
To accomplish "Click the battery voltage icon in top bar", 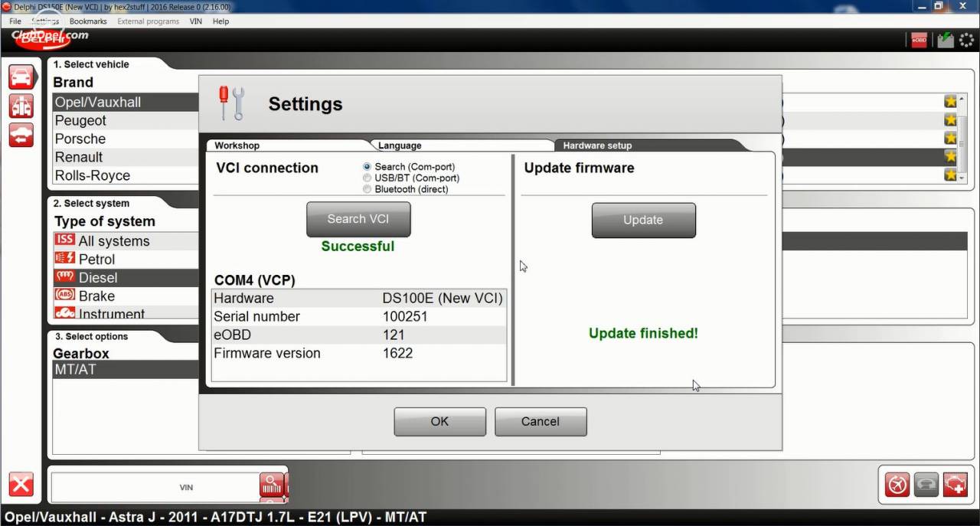I will 946,40.
